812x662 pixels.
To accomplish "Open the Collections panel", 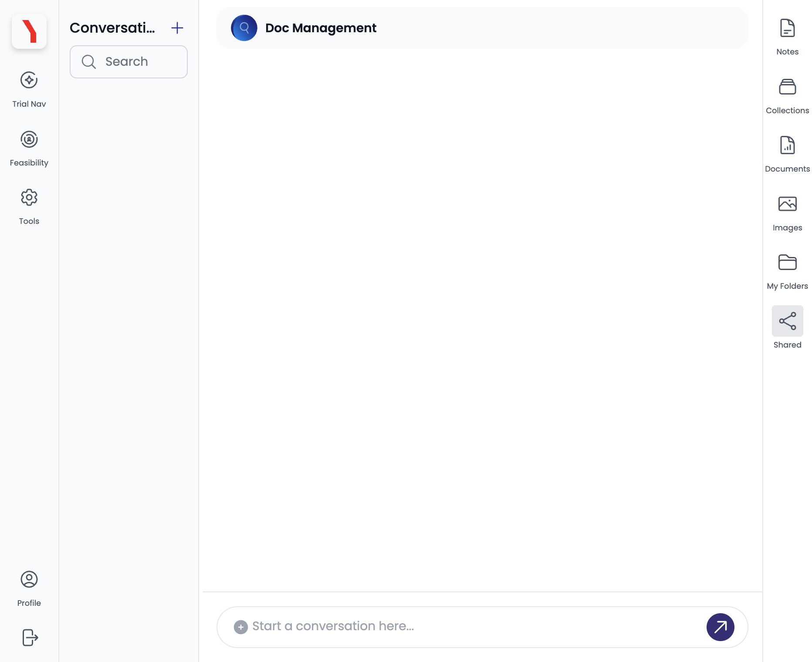I will point(788,96).
